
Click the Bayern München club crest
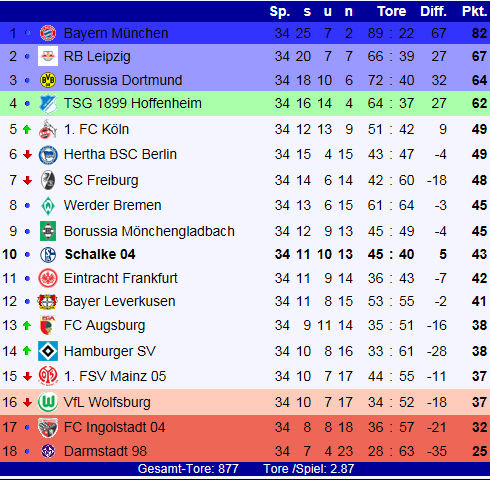click(48, 33)
